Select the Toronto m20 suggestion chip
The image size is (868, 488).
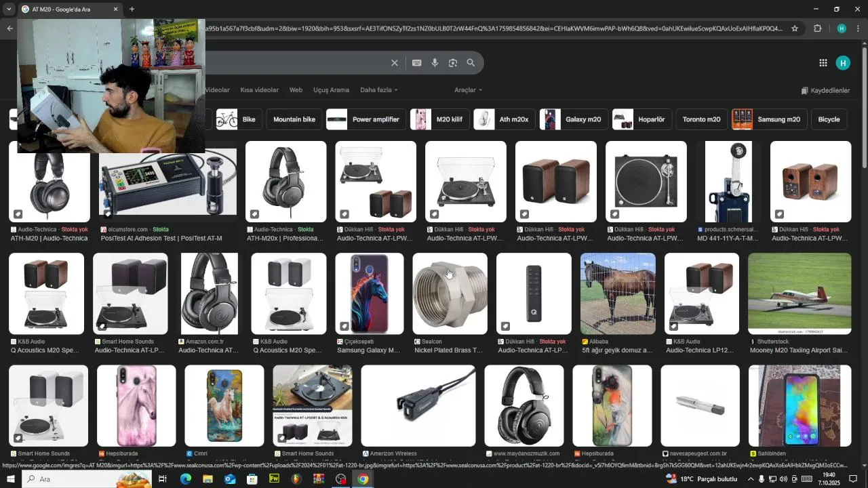click(701, 119)
